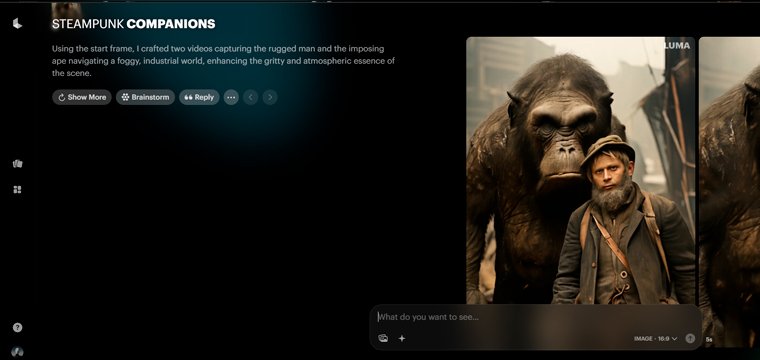This screenshot has height=360, width=760.
Task: Go to previous response with left chevron
Action: [251, 97]
